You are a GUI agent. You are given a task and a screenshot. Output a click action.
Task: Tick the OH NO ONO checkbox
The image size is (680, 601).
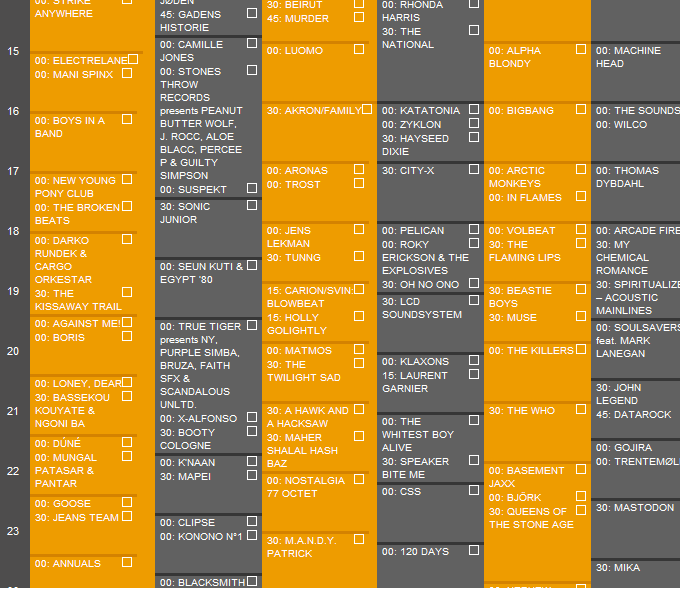click(x=474, y=283)
